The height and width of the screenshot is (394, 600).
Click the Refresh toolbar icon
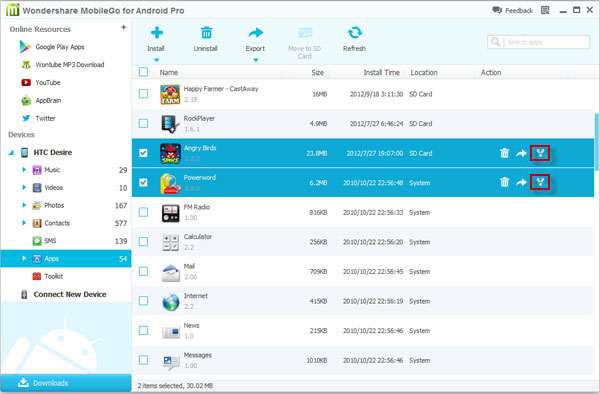tap(355, 33)
